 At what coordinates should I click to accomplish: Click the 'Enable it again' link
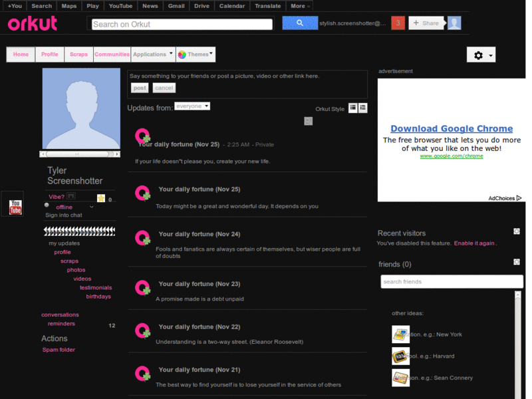point(474,243)
